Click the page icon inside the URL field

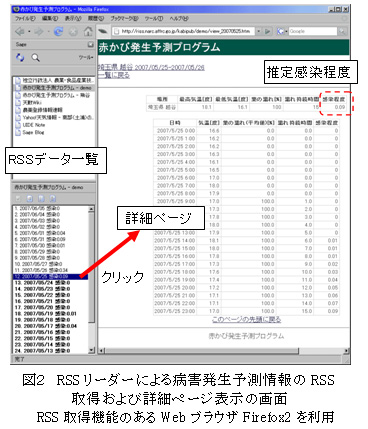(116, 31)
